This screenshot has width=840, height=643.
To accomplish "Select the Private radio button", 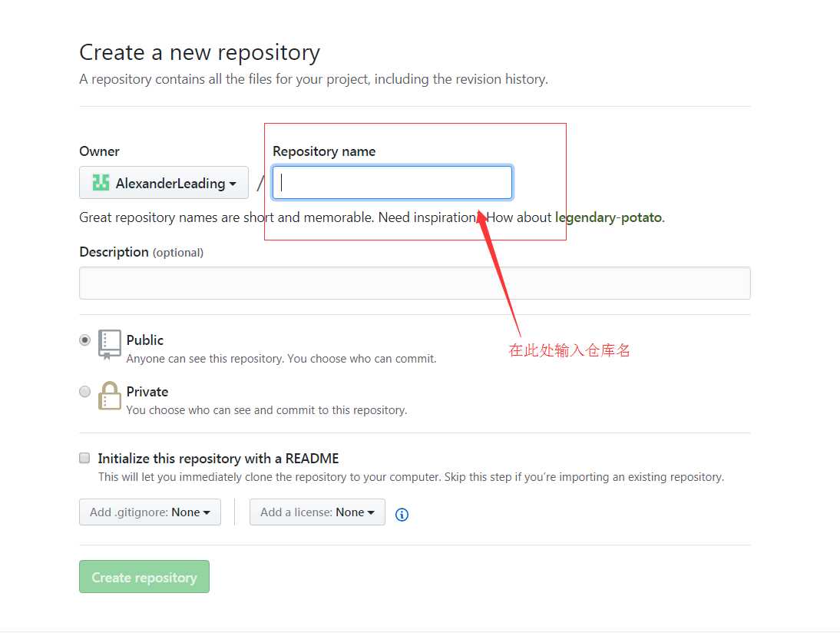I will pos(85,392).
